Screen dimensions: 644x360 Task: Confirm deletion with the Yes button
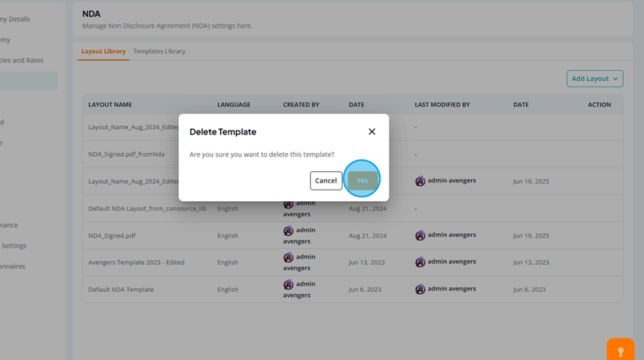[362, 180]
